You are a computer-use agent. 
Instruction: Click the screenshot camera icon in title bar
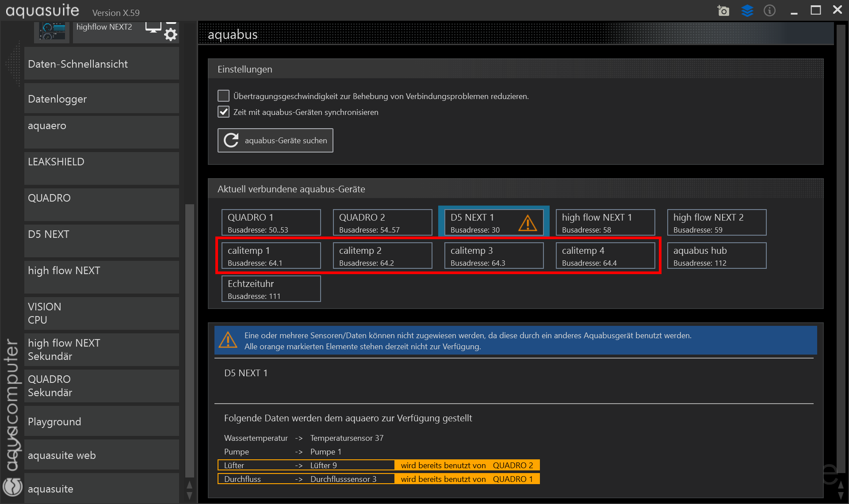coord(723,11)
